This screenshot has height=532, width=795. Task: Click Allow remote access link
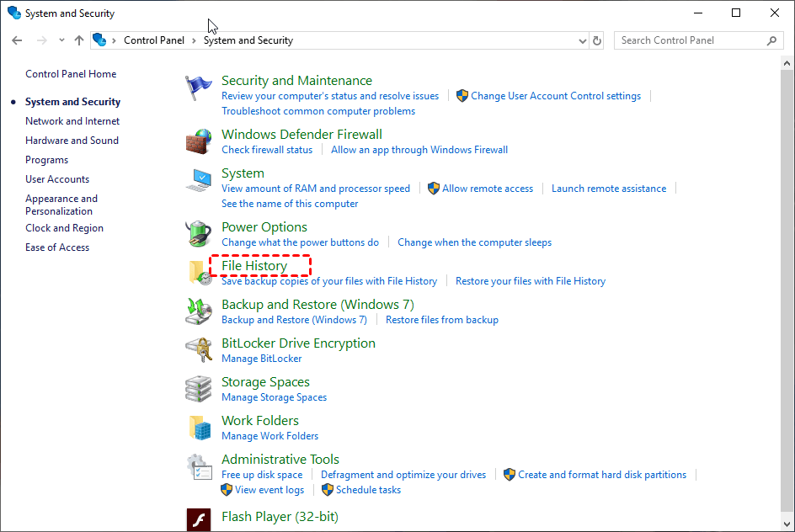coord(488,189)
